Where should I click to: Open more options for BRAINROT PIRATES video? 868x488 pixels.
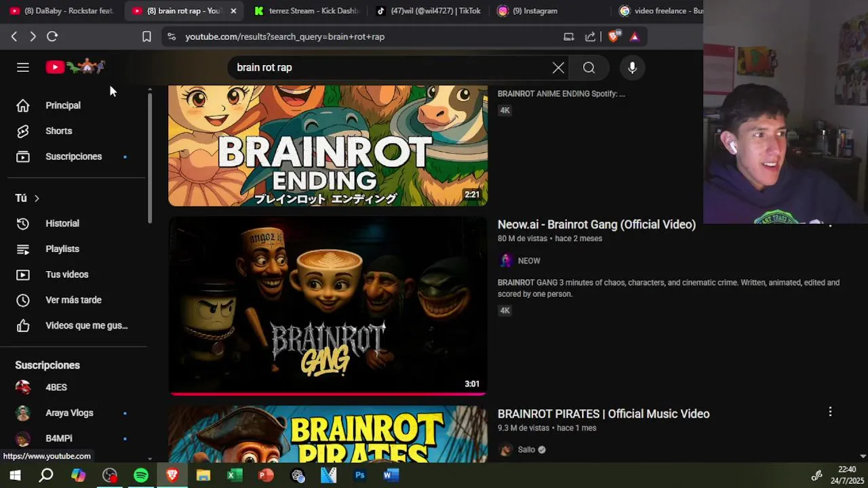(x=830, y=411)
